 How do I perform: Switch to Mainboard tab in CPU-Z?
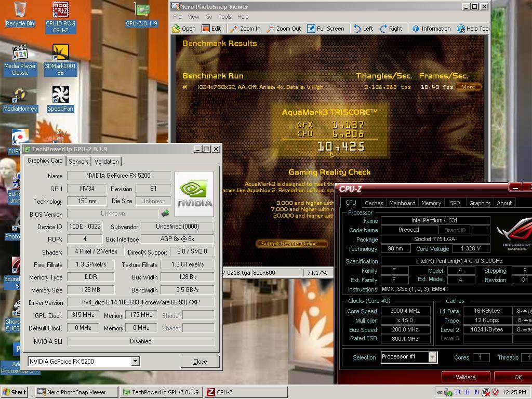(x=402, y=203)
